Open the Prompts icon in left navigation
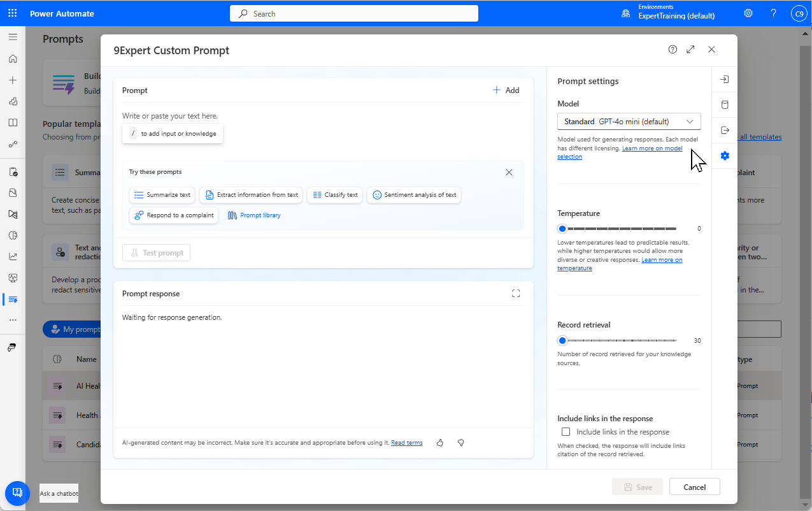This screenshot has height=511, width=812. click(13, 299)
